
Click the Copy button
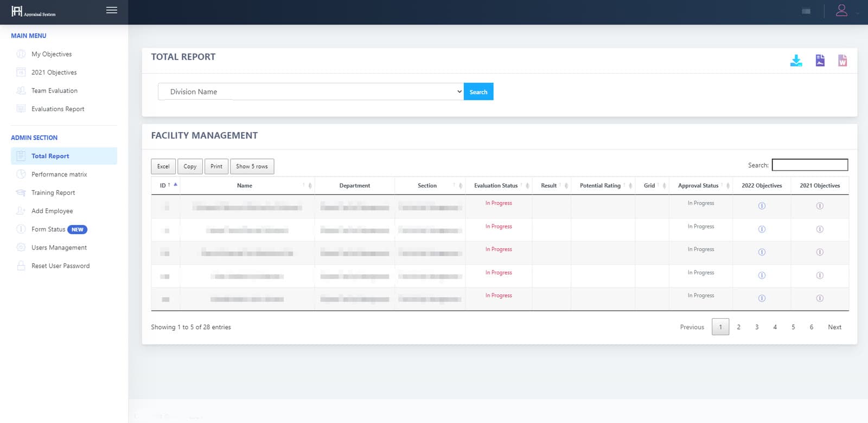point(190,166)
